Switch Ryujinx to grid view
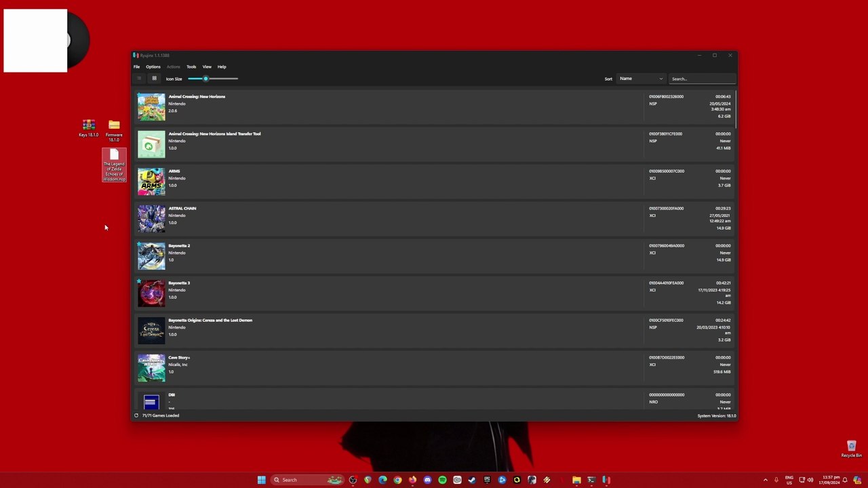The height and width of the screenshot is (488, 868). point(154,79)
